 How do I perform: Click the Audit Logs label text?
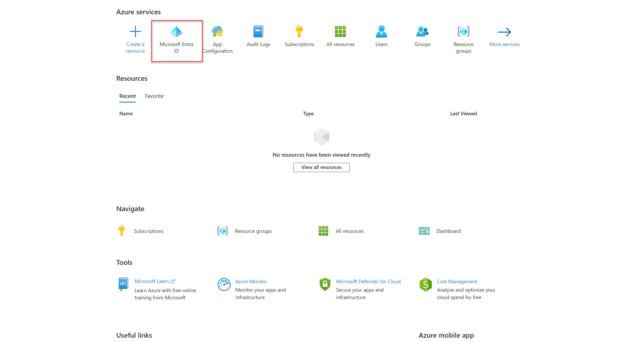coord(258,44)
